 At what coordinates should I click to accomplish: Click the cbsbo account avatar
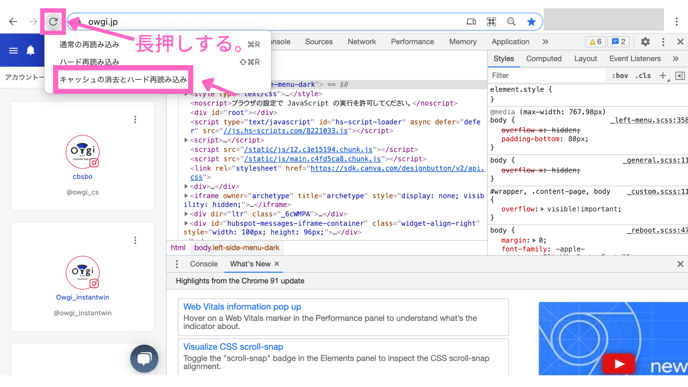pos(82,151)
